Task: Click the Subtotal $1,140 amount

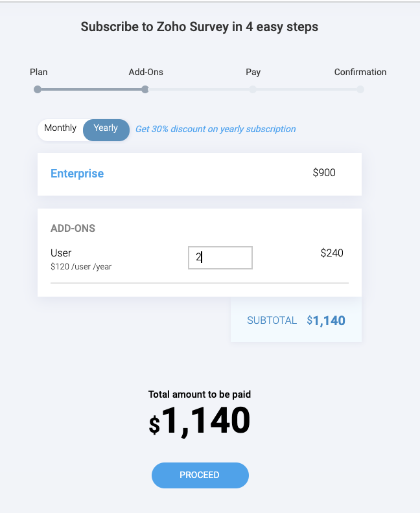Action: pyautogui.click(x=326, y=321)
